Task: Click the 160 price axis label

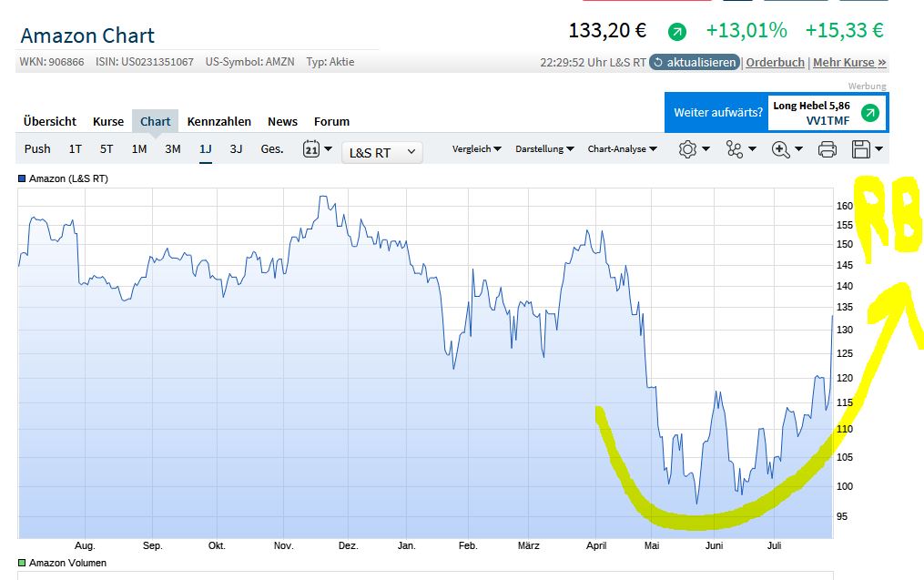Action: (845, 206)
